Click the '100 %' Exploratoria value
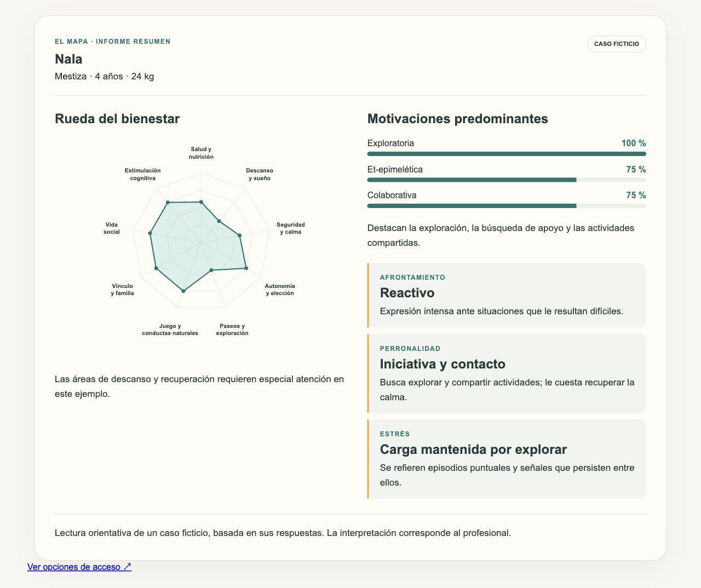The height and width of the screenshot is (588, 701). (x=634, y=143)
